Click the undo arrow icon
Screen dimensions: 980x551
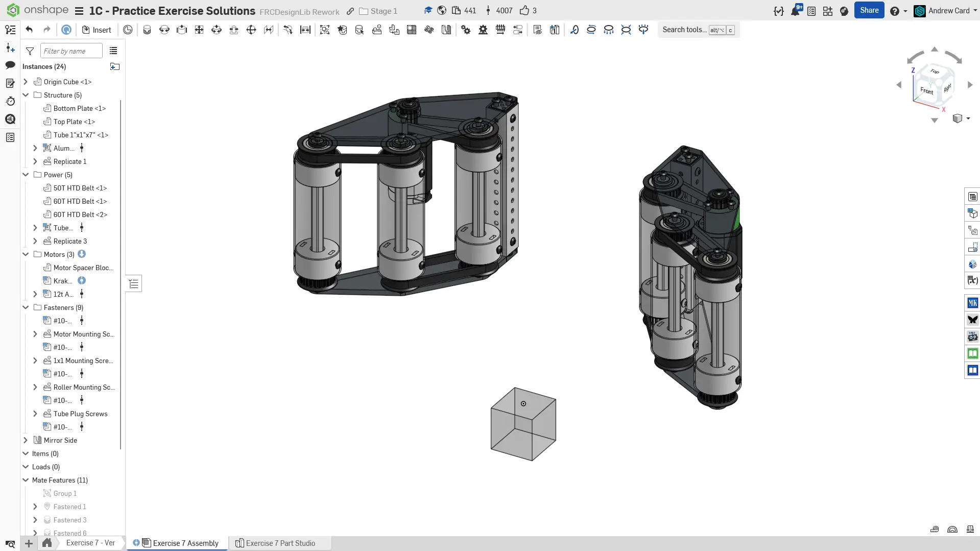tap(29, 30)
